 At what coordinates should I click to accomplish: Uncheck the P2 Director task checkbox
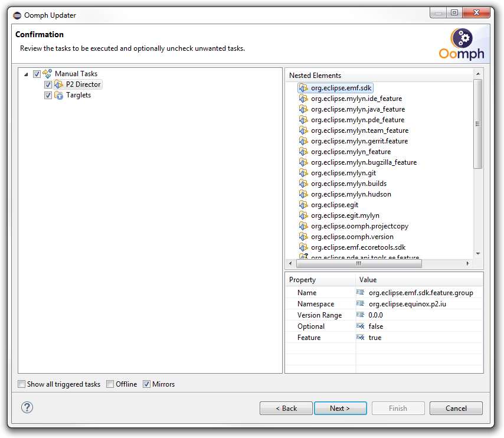click(x=48, y=84)
